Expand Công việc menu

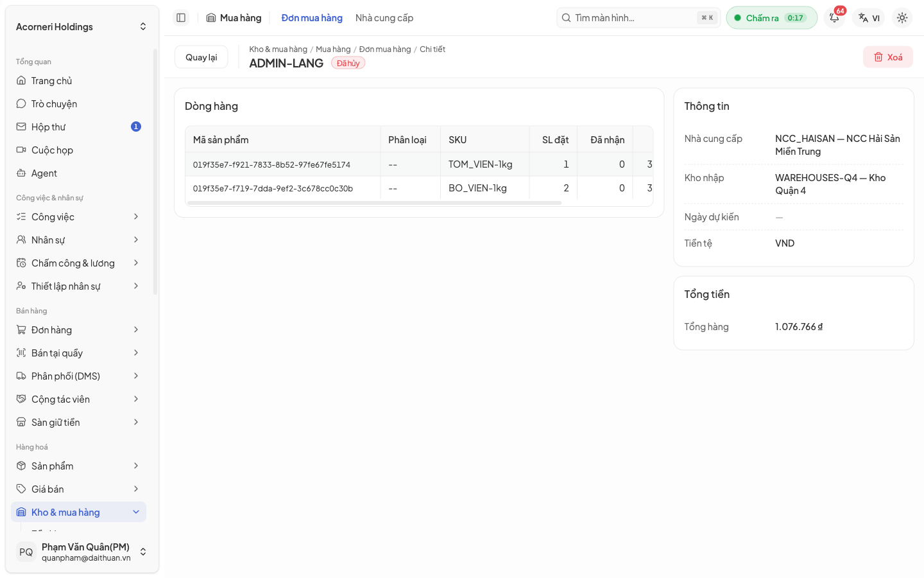click(x=79, y=217)
